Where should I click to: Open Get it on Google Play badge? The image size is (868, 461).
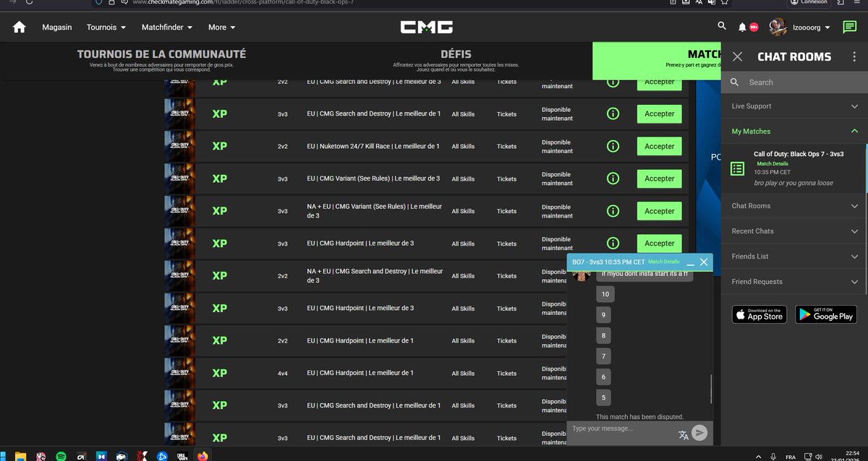825,314
